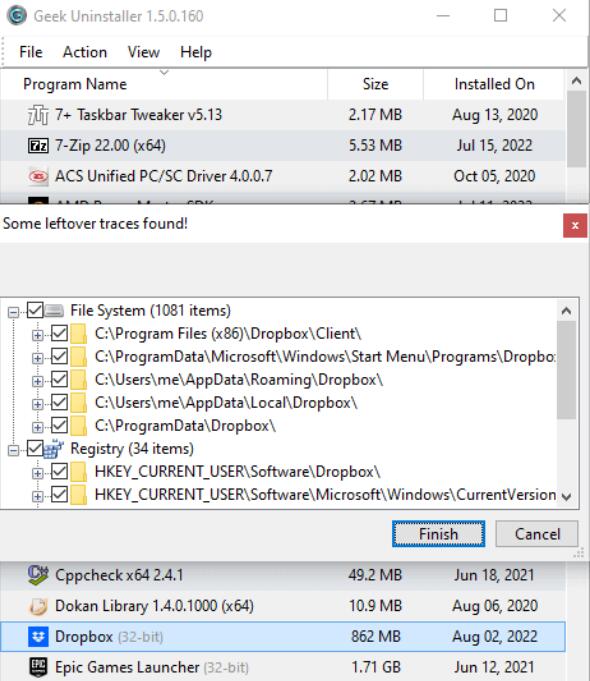Close the leftover traces panel with red x

[x=575, y=225]
